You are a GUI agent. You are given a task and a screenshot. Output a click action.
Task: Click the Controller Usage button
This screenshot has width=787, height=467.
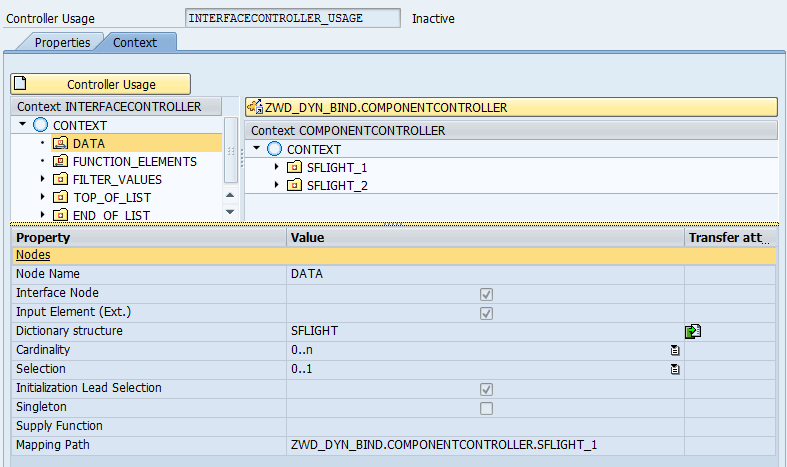(x=100, y=84)
